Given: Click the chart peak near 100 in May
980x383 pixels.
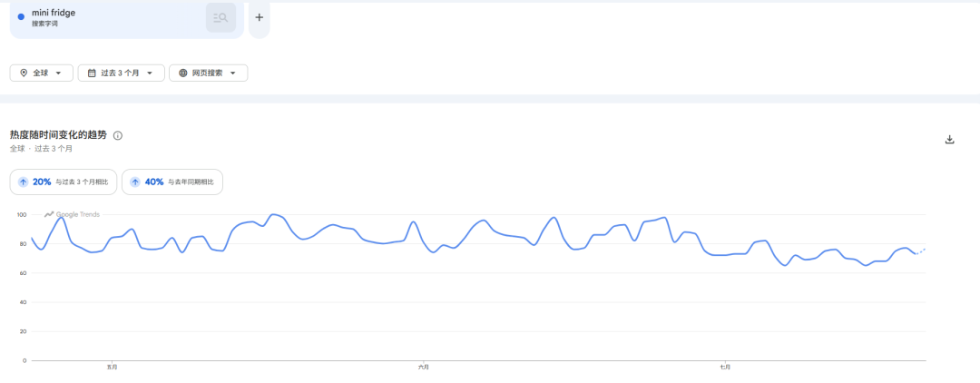Looking at the screenshot, I should click(273, 214).
